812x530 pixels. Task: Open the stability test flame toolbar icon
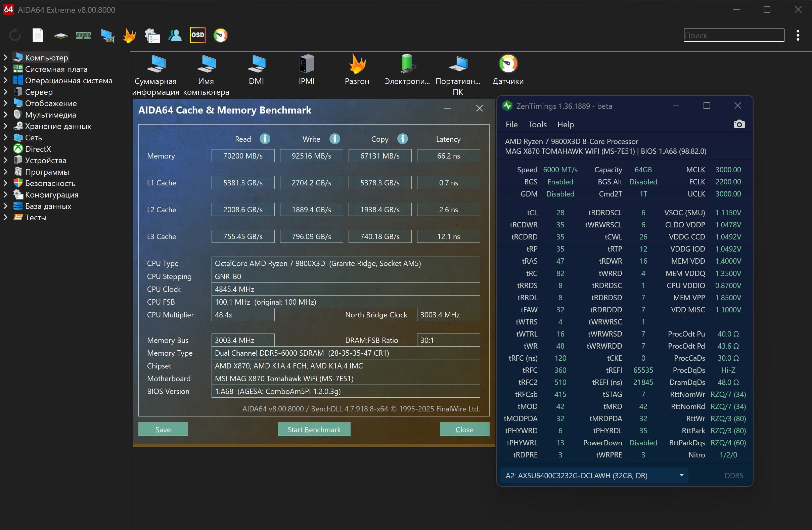(x=129, y=35)
